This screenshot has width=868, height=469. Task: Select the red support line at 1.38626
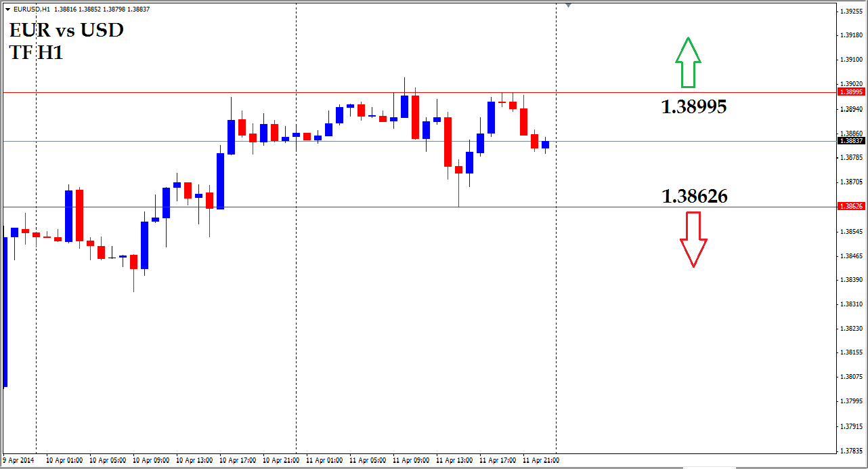418,207
